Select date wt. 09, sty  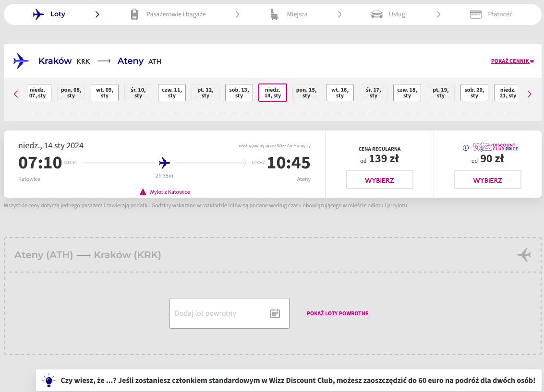(x=105, y=93)
